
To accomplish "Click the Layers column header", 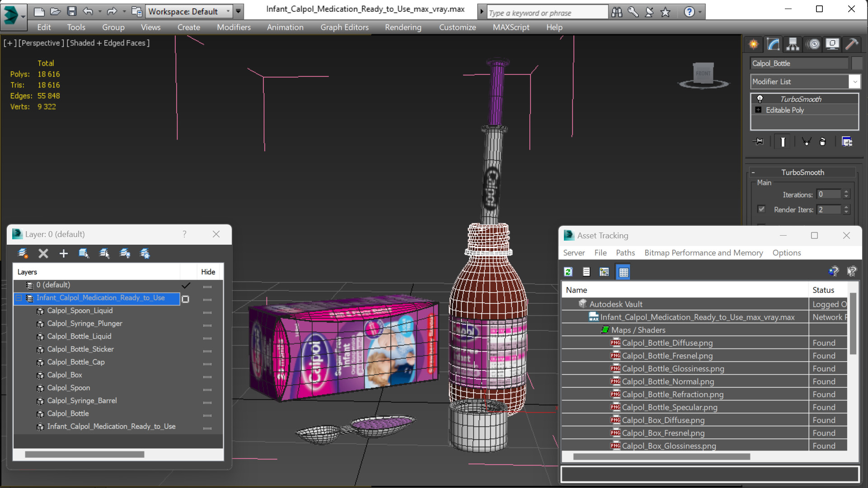I will pyautogui.click(x=97, y=272).
